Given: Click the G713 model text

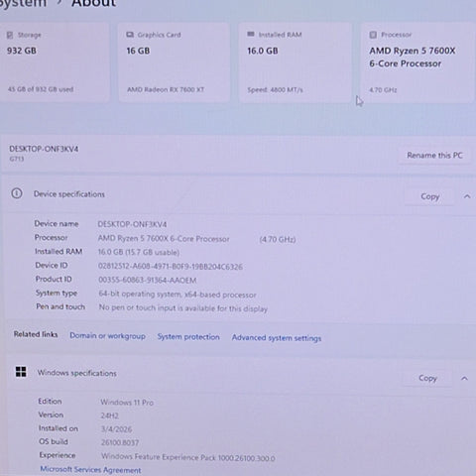Looking at the screenshot, I should click(x=17, y=159).
